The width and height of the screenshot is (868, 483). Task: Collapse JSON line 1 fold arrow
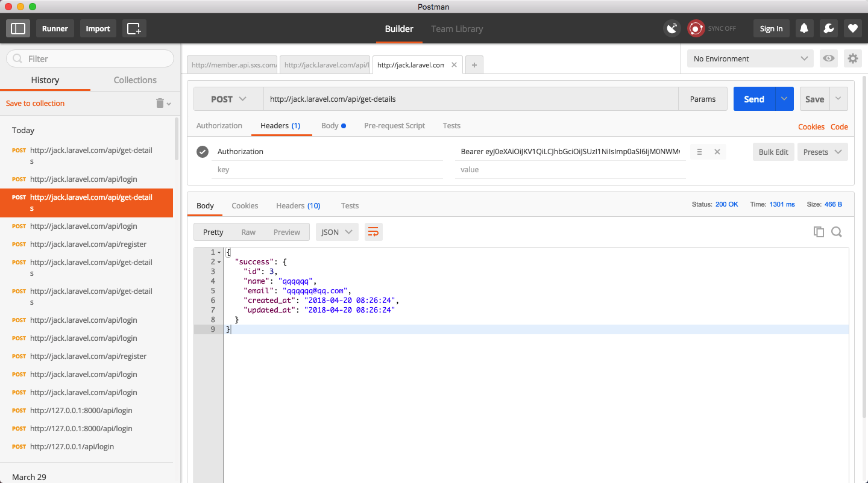click(219, 252)
